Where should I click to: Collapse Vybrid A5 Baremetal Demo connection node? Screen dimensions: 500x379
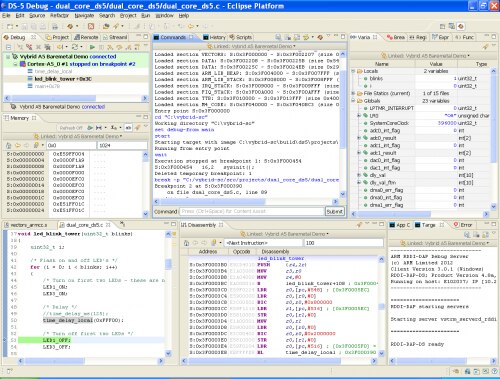(x=8, y=57)
